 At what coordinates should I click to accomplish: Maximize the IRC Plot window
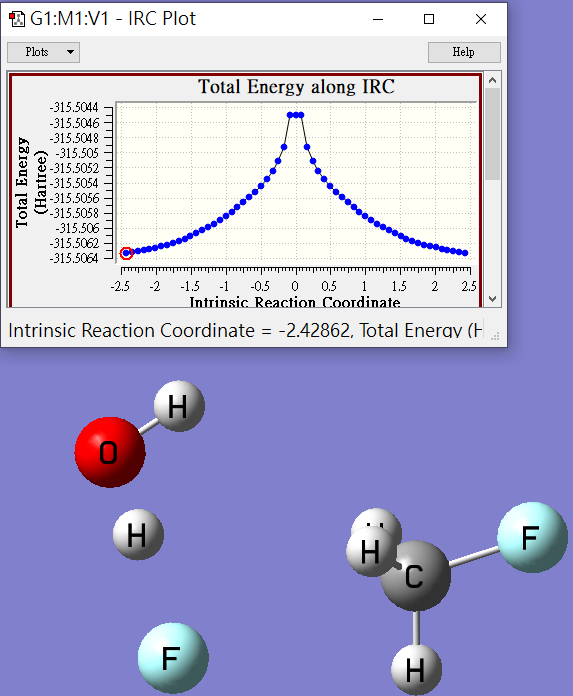(x=429, y=19)
